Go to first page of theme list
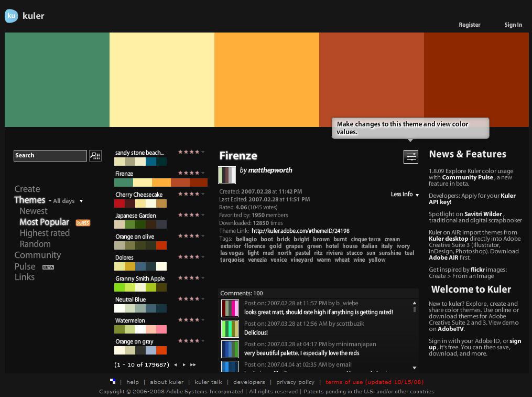The width and height of the screenshot is (532, 397). pyautogui.click(x=176, y=364)
